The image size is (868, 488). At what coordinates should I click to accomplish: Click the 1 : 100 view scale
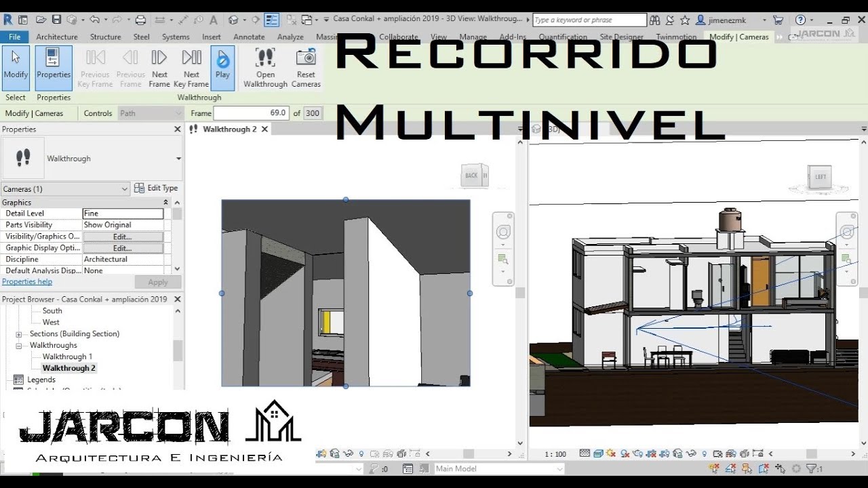(555, 454)
